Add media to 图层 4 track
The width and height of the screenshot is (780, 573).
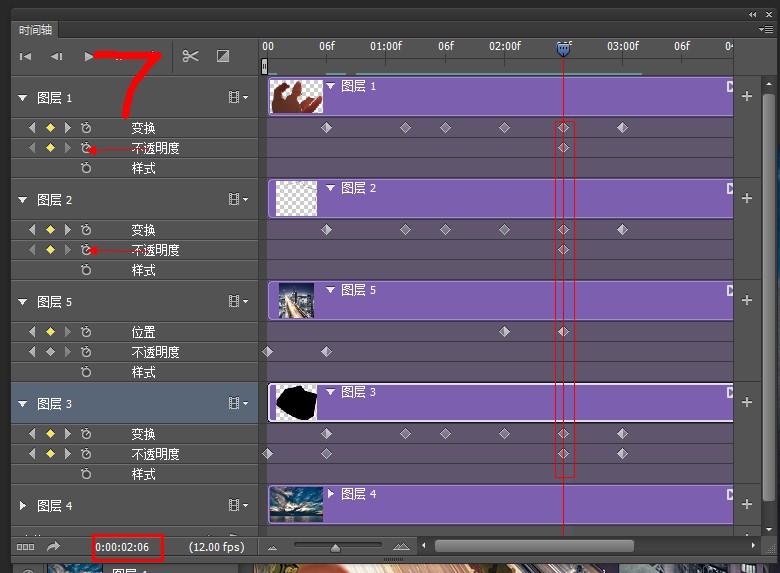[747, 504]
